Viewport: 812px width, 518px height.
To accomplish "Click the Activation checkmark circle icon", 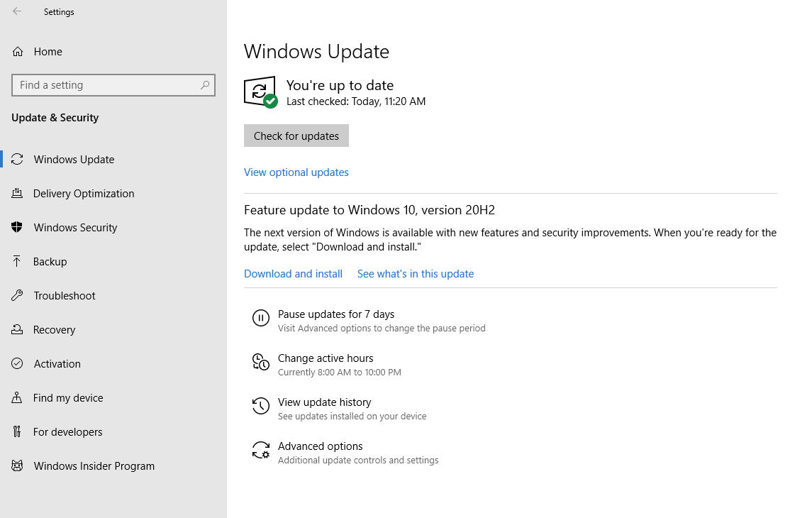I will tap(17, 363).
